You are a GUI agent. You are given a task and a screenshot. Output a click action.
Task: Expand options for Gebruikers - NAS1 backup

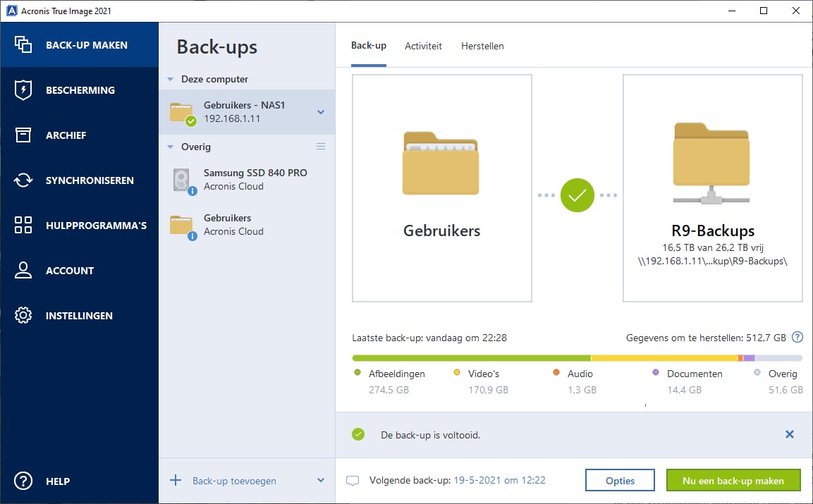321,111
